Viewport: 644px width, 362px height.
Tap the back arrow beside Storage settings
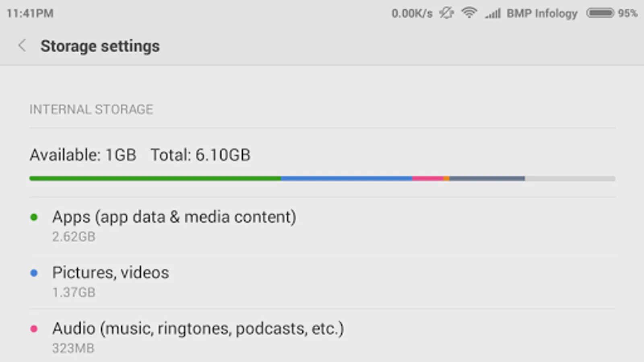[22, 46]
